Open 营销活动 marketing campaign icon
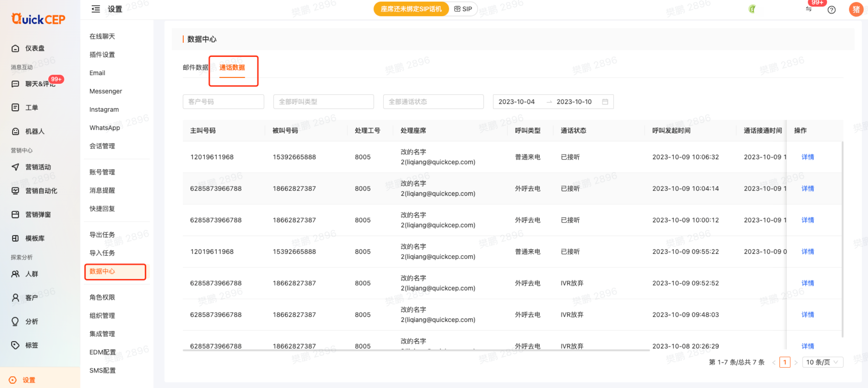The width and height of the screenshot is (868, 388). [x=15, y=167]
